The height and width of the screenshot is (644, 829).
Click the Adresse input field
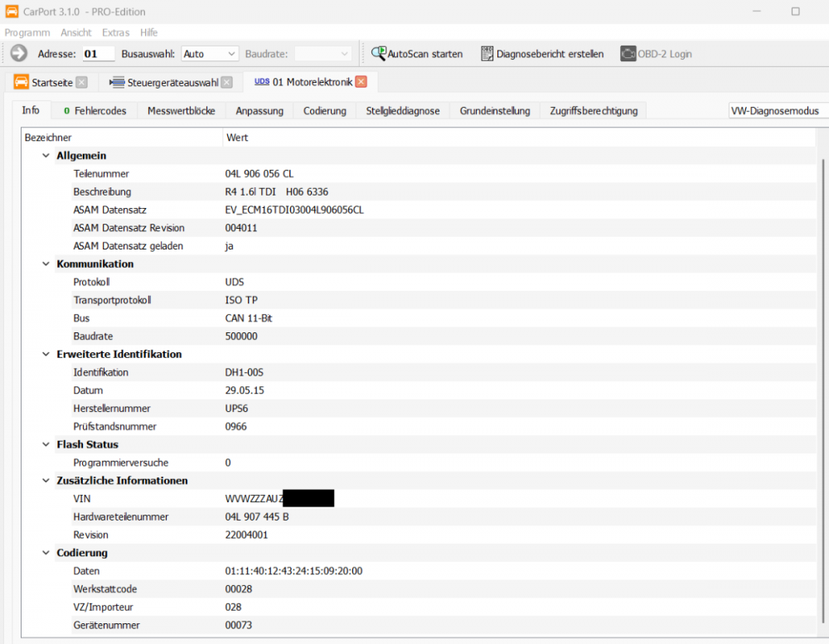pyautogui.click(x=99, y=54)
